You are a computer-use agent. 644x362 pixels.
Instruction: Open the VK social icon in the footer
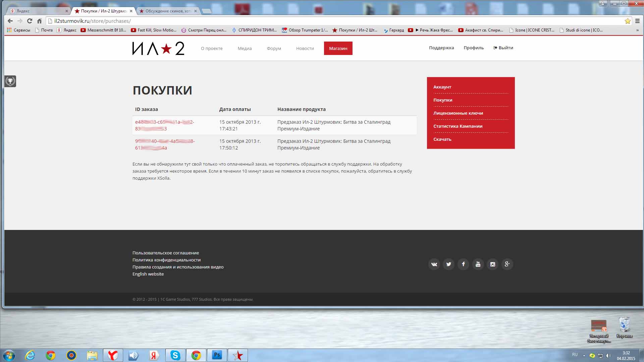tap(434, 264)
